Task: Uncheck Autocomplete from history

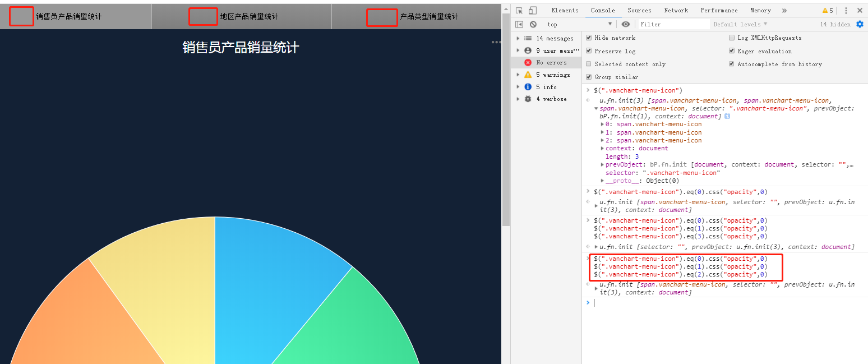Action: (x=732, y=64)
